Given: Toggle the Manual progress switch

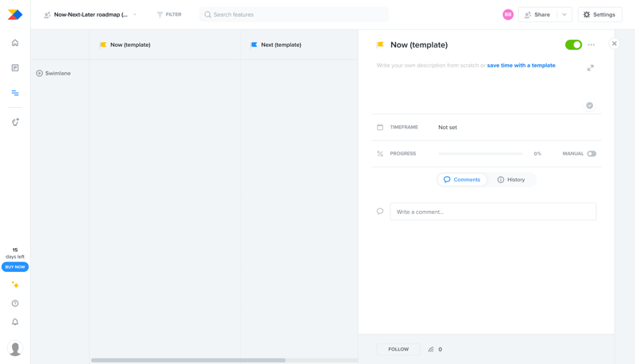Looking at the screenshot, I should coord(591,154).
